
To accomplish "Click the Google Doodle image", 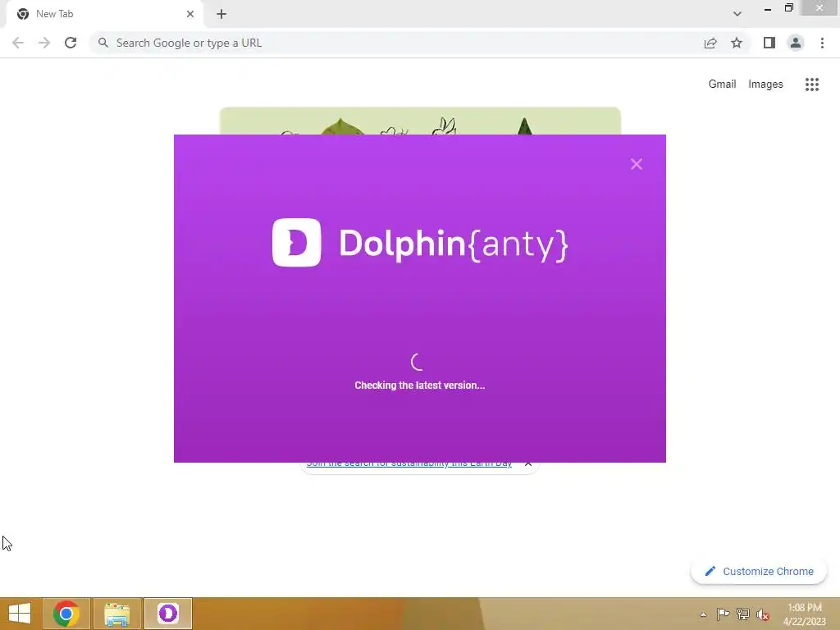I will (420, 121).
